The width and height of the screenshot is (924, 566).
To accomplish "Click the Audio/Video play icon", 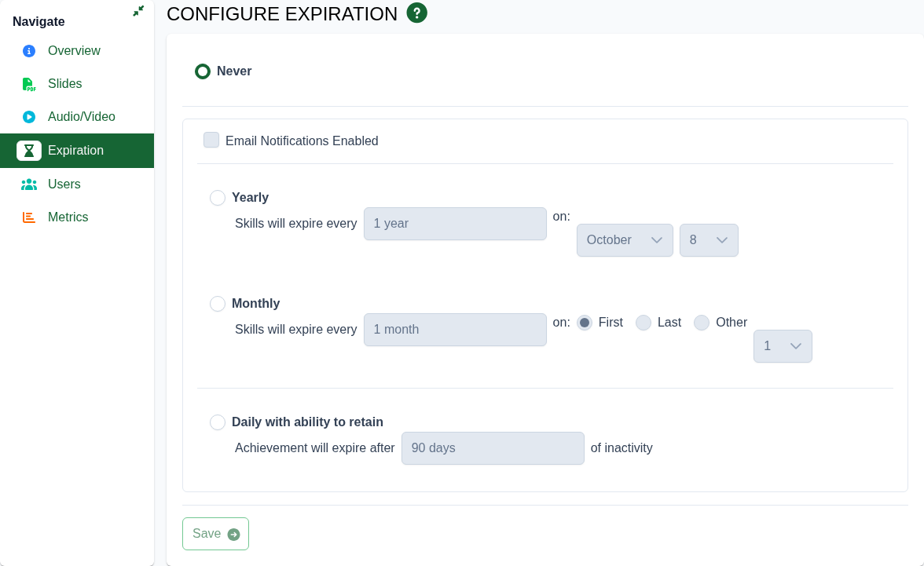I will tap(29, 117).
